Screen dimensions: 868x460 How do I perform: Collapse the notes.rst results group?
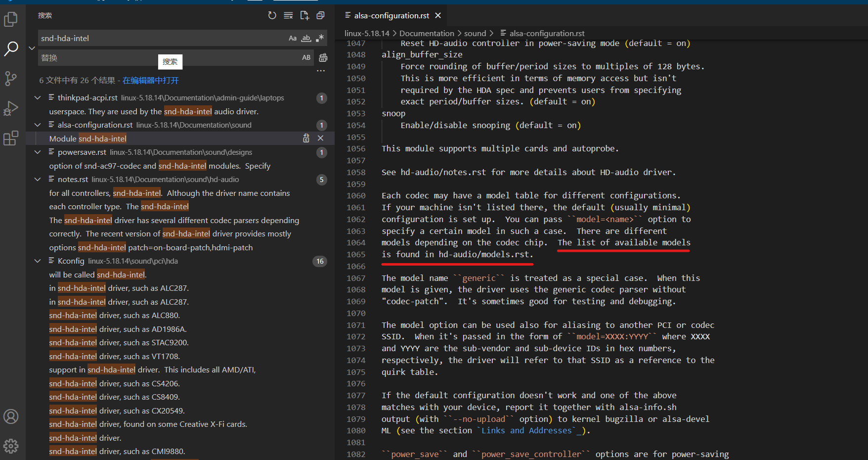(x=38, y=180)
